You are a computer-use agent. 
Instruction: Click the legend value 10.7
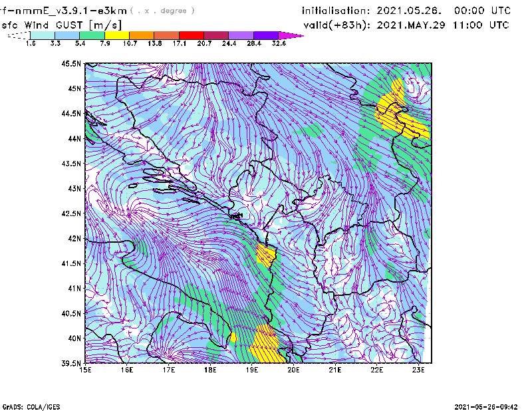(x=130, y=43)
